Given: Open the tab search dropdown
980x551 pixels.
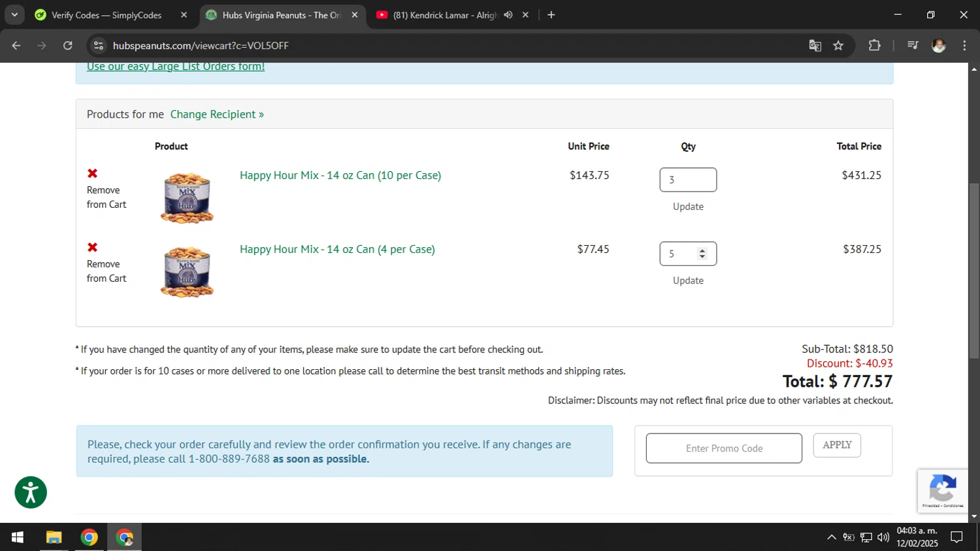Looking at the screenshot, I should tap(14, 14).
